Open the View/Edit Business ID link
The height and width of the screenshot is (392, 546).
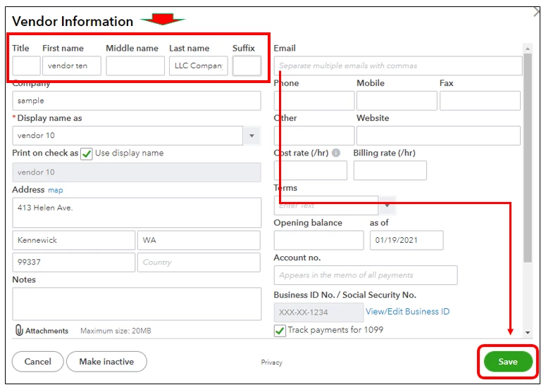pos(407,311)
